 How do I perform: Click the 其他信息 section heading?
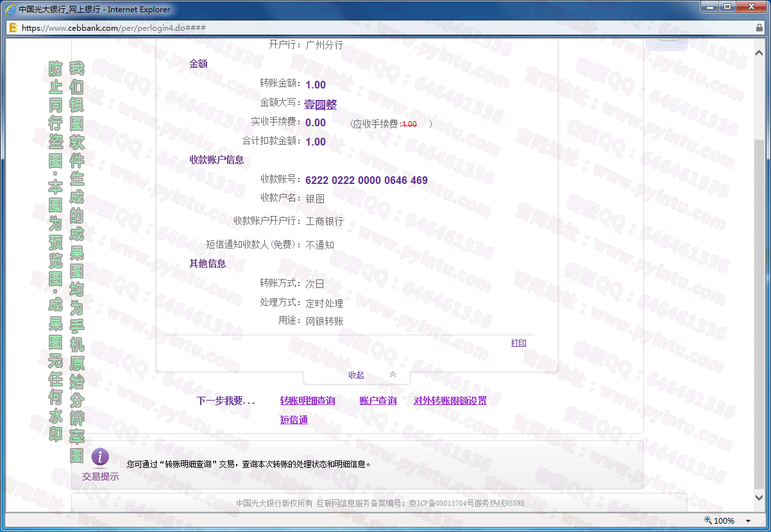click(207, 263)
